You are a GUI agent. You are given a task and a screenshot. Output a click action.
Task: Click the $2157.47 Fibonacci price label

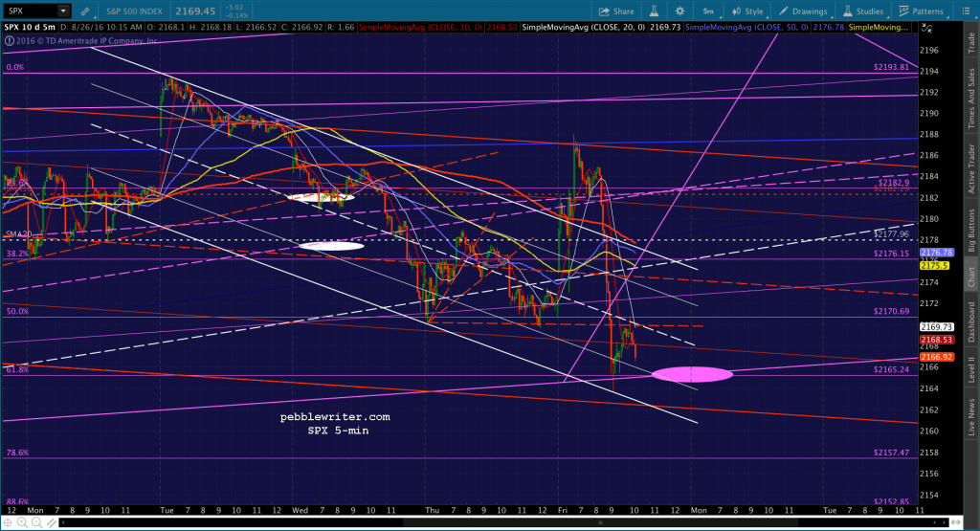pos(891,453)
